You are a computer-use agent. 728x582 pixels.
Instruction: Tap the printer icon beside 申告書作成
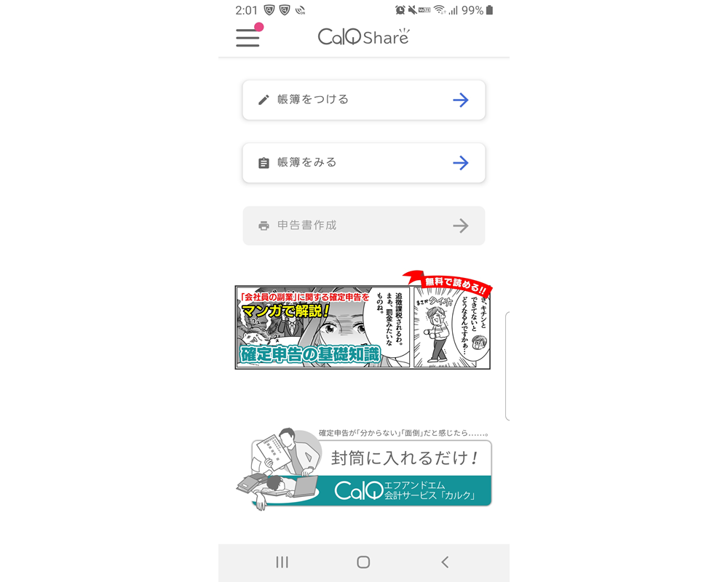pos(264,226)
